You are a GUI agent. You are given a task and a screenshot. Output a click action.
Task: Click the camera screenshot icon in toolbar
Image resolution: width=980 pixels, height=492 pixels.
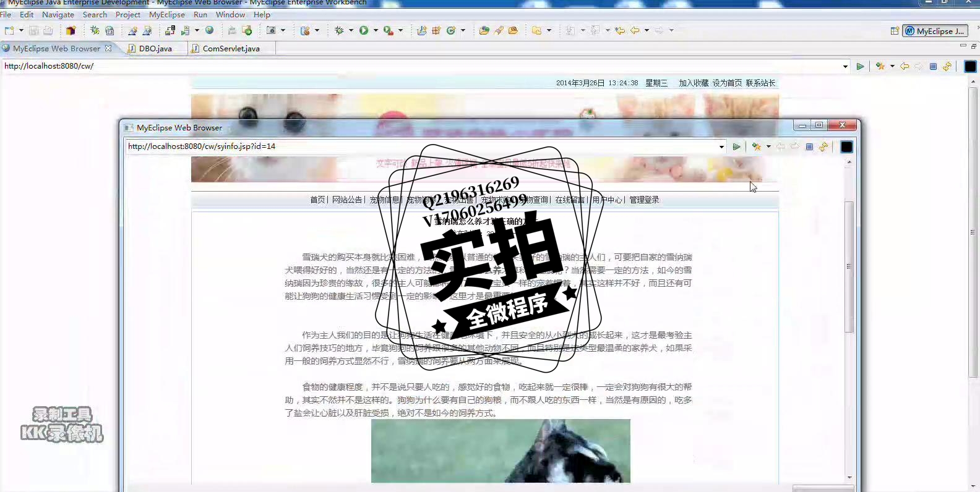click(271, 30)
